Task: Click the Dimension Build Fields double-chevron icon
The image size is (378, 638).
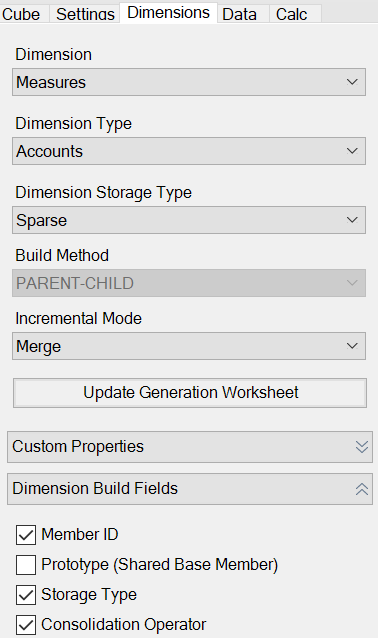Action: [361, 489]
